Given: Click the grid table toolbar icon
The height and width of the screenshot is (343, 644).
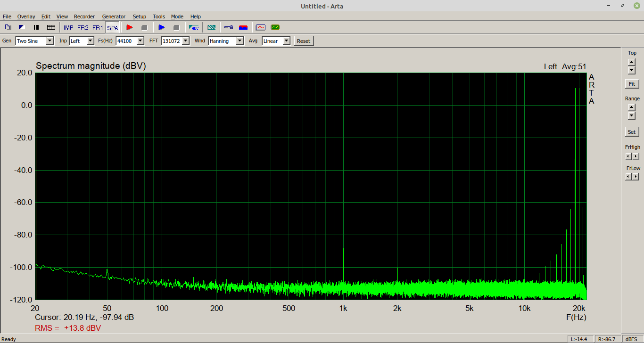Looking at the screenshot, I should click(x=51, y=27).
